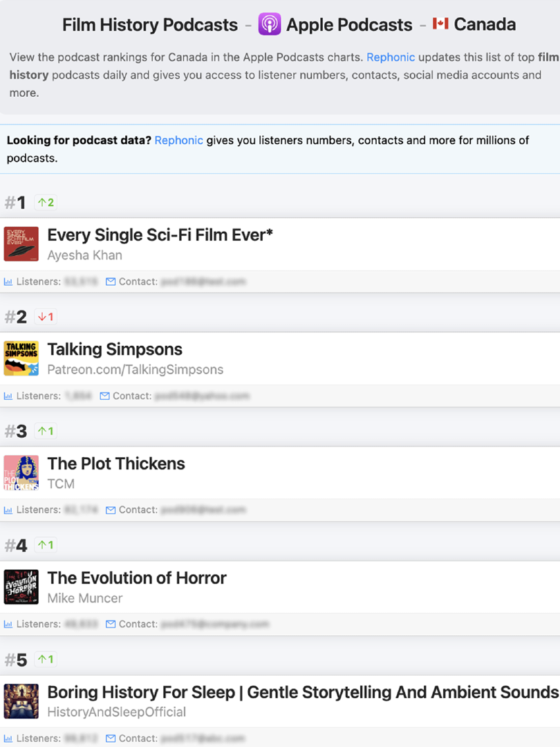Select The Evolution of Horror cover image
Screen dimensions: 560x747
(21, 587)
